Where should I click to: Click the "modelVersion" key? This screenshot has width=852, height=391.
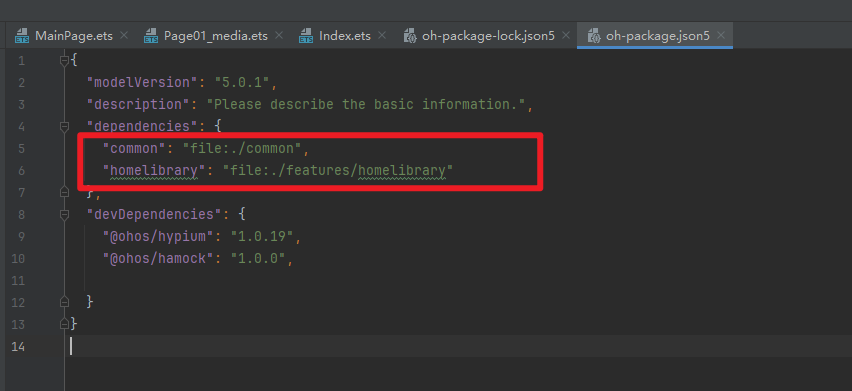[142, 83]
